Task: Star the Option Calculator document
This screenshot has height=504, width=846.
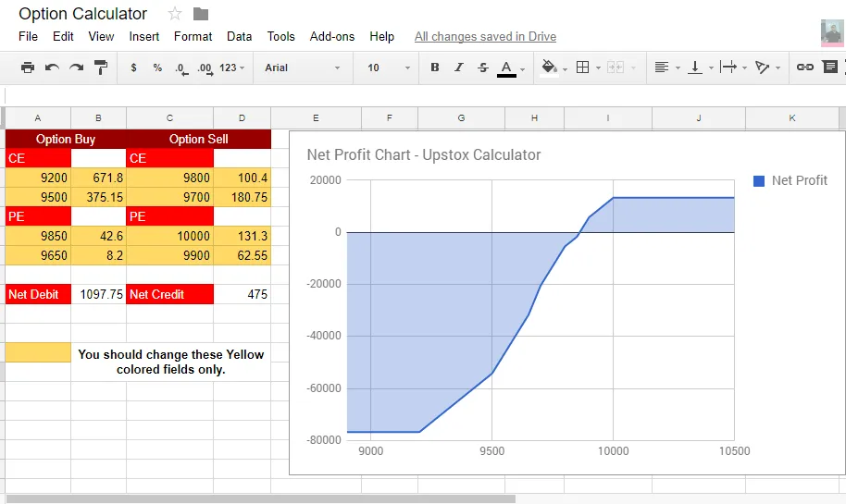Action: (175, 14)
